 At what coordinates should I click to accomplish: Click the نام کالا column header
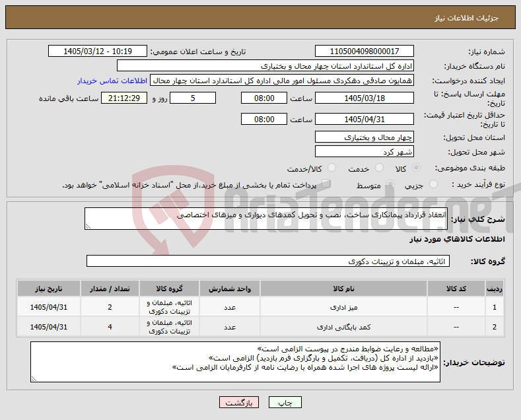343,289
